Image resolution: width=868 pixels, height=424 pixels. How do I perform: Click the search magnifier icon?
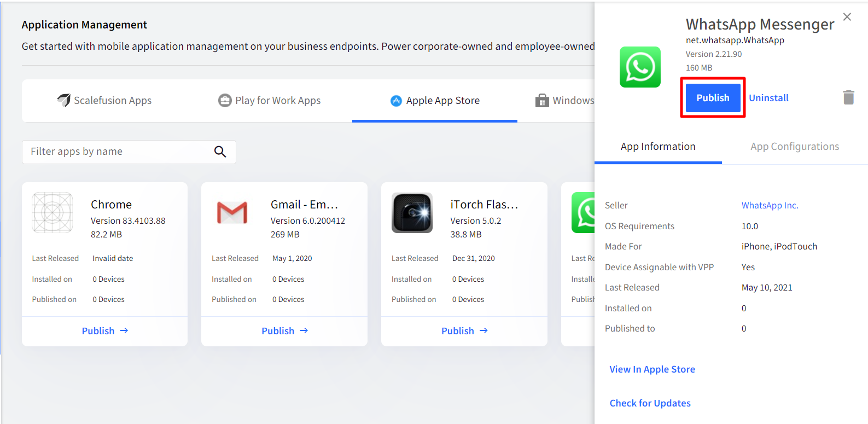[x=220, y=152]
